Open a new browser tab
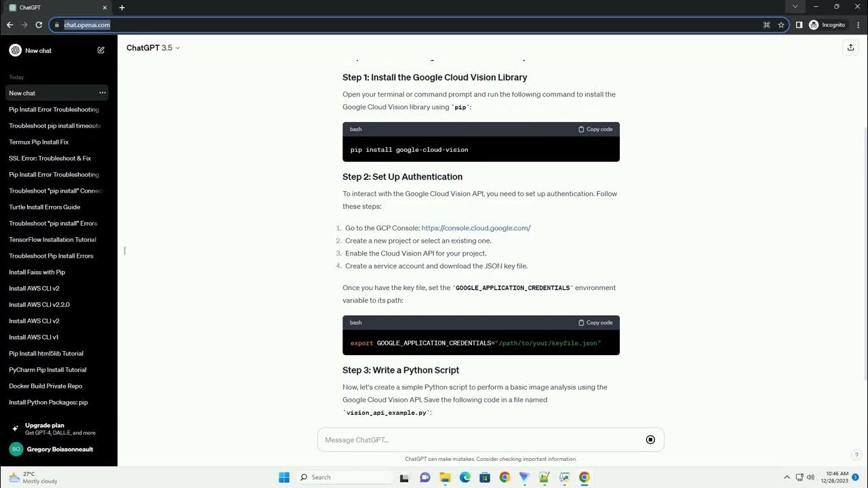The height and width of the screenshot is (488, 868). coord(122,7)
